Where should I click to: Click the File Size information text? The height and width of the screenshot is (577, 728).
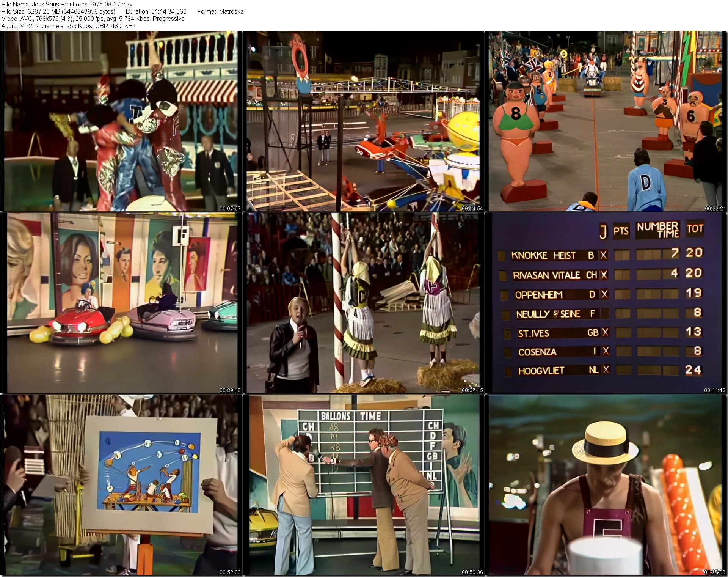point(58,11)
